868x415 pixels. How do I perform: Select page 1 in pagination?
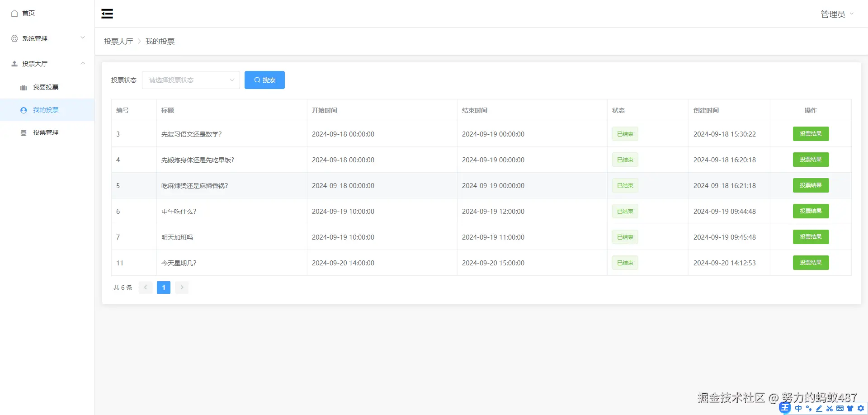click(164, 288)
